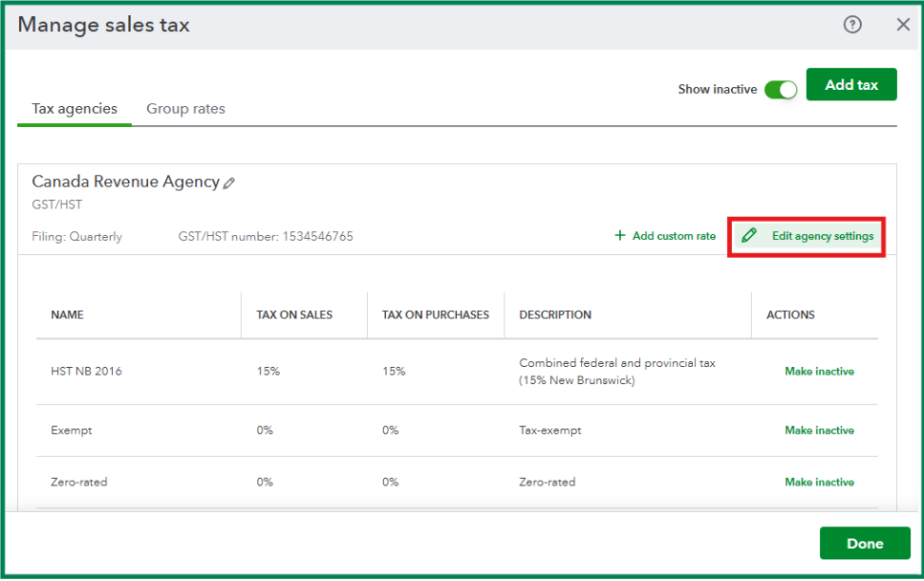Click the TAX ON PURCHASES column header

(x=435, y=315)
